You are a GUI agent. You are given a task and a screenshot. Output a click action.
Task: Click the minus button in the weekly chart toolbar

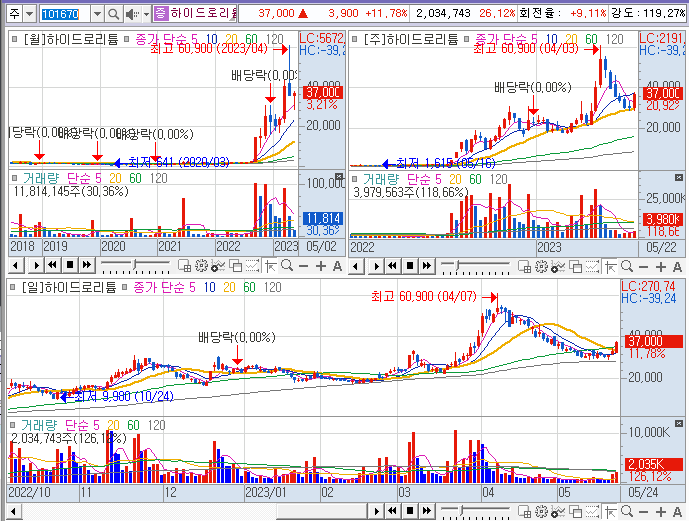[643, 267]
